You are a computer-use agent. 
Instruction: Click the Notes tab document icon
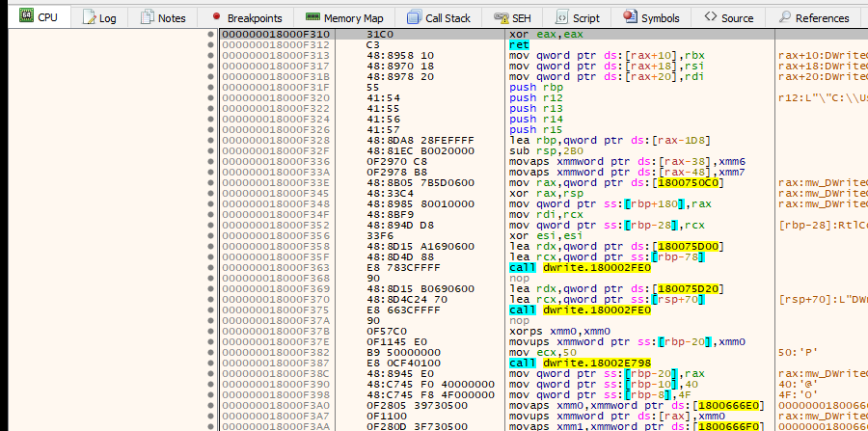coord(147,17)
